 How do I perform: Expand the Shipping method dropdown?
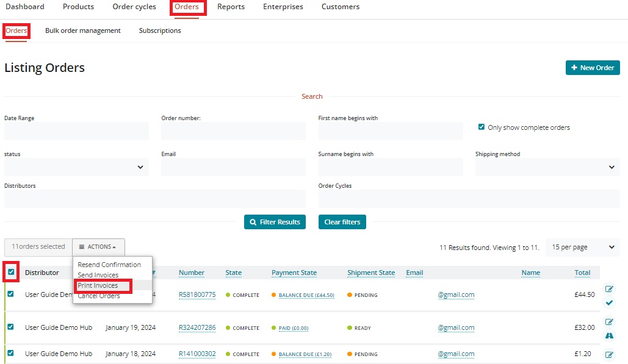pos(547,167)
